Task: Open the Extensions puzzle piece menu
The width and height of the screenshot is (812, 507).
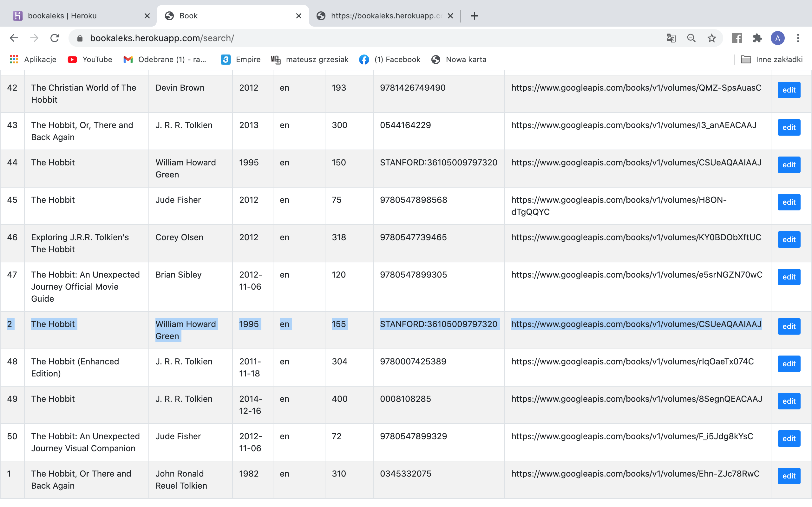Action: coord(757,38)
